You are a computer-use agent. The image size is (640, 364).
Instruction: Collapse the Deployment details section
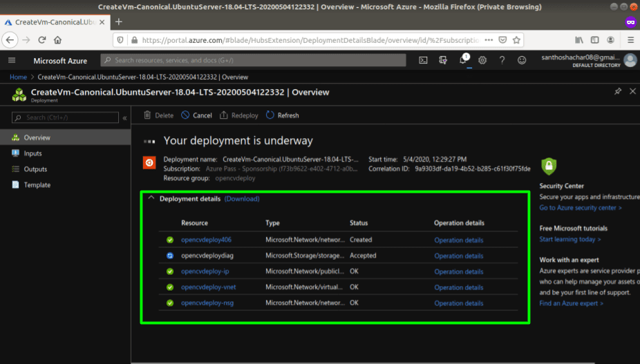pos(151,198)
